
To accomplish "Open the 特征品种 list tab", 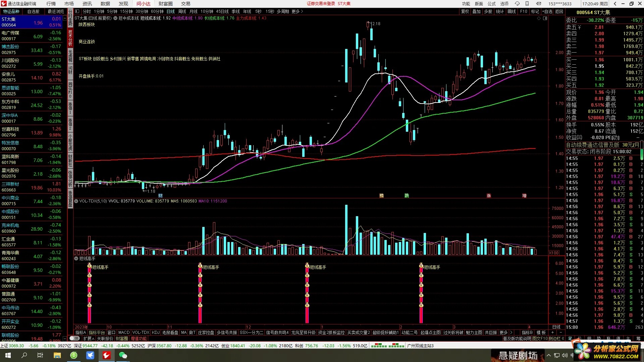I will (11, 11).
